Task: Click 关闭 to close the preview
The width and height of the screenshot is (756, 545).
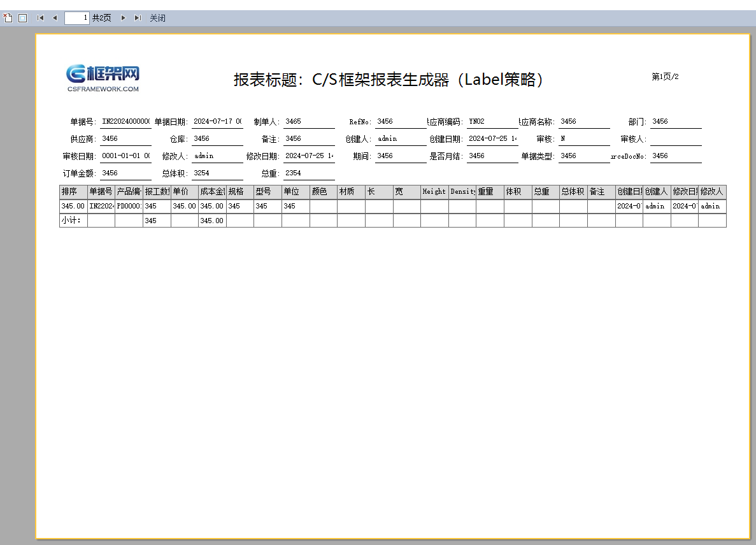Action: [x=158, y=18]
